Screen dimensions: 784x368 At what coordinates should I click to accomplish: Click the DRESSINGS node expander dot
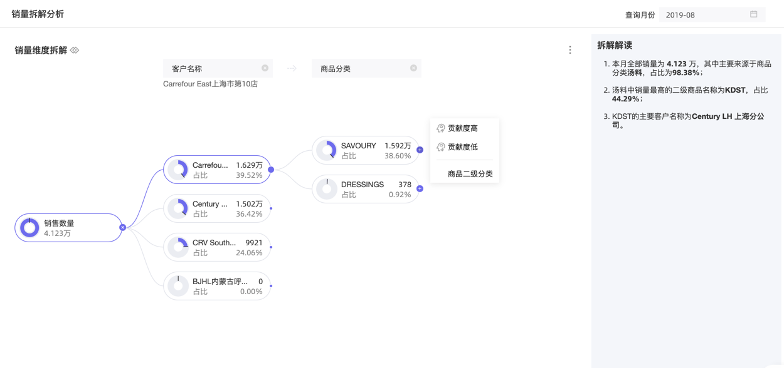tap(420, 188)
